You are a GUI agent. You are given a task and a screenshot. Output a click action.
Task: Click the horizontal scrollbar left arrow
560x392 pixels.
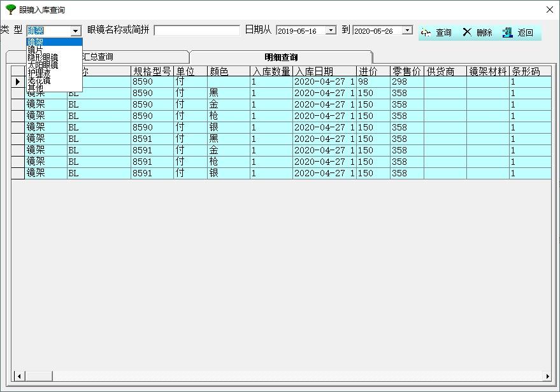[19, 376]
